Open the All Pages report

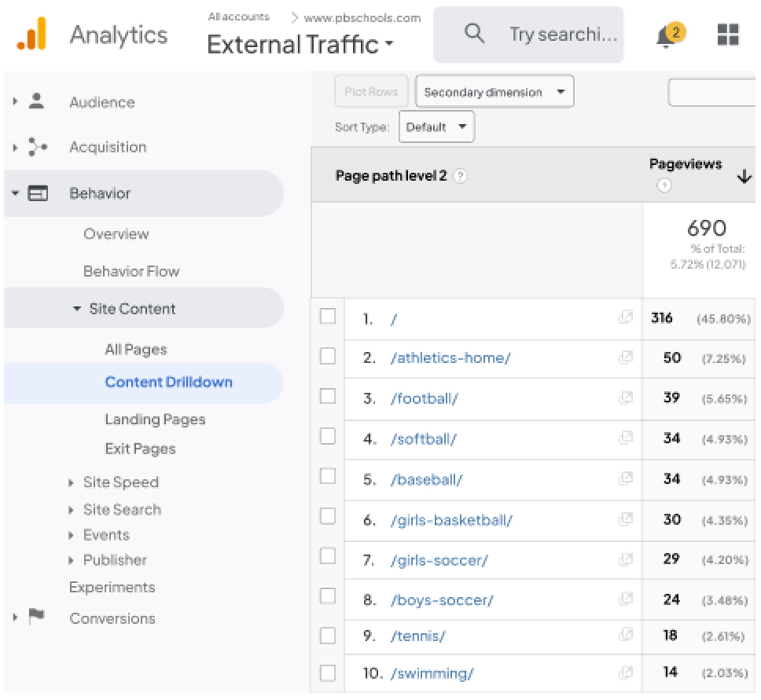click(136, 350)
